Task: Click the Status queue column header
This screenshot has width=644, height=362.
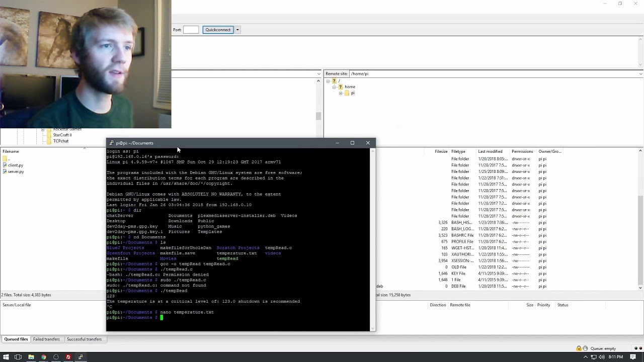Action: coord(562,305)
